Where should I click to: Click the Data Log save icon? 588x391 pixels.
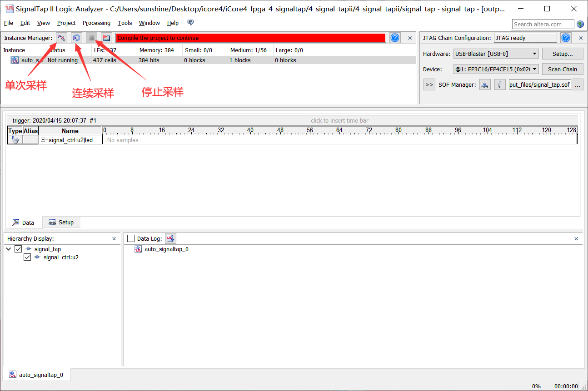click(x=170, y=238)
